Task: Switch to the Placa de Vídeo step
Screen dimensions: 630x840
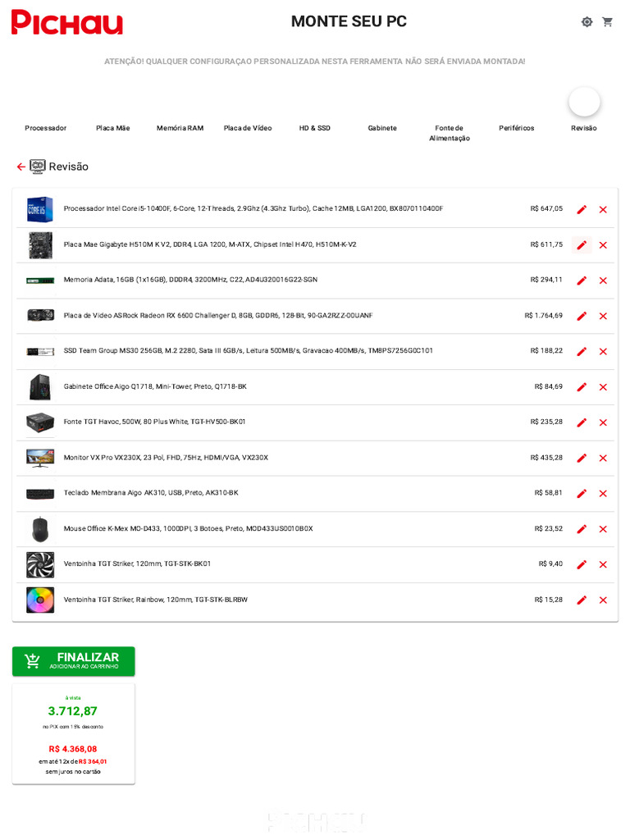Action: point(248,128)
